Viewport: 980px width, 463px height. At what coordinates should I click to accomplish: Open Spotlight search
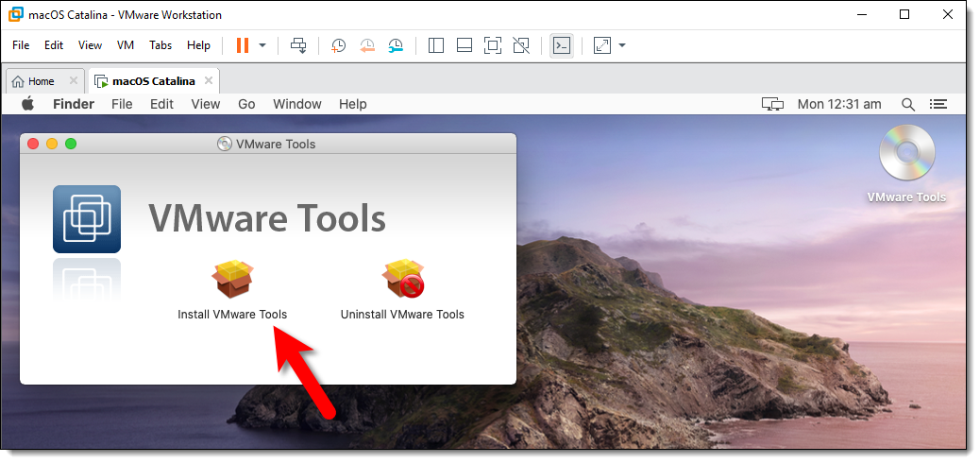pos(908,105)
